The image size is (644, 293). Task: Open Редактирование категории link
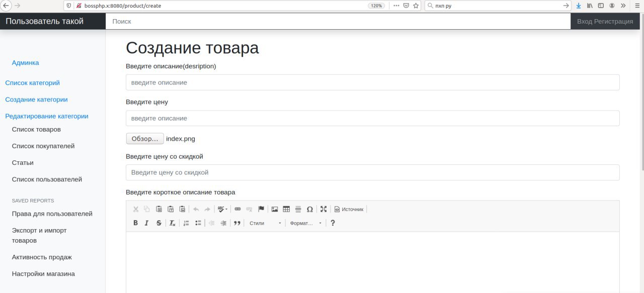[47, 116]
